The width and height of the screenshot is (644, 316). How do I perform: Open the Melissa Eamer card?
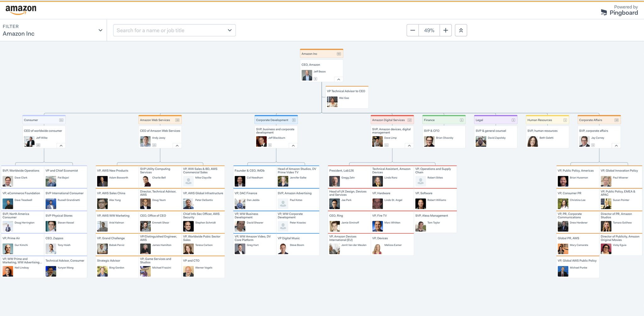[x=392, y=244]
